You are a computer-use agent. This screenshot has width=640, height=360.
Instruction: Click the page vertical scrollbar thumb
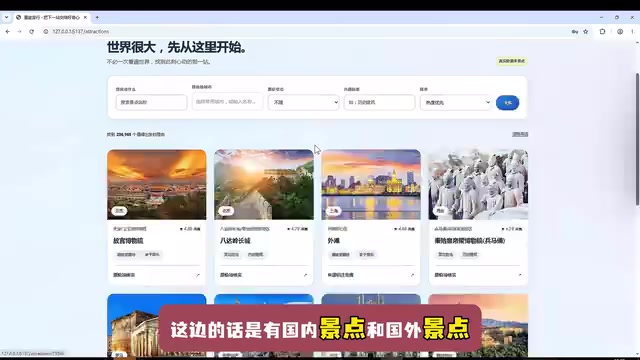coord(637,139)
